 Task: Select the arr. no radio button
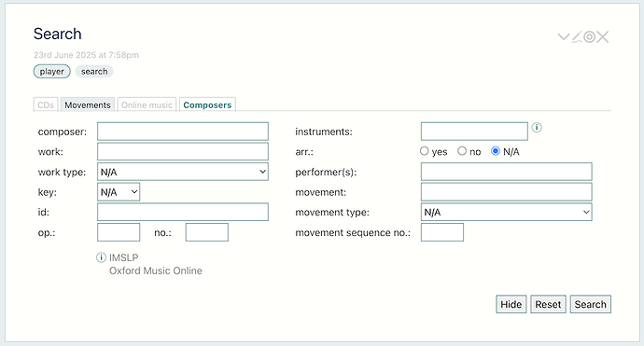tap(462, 151)
